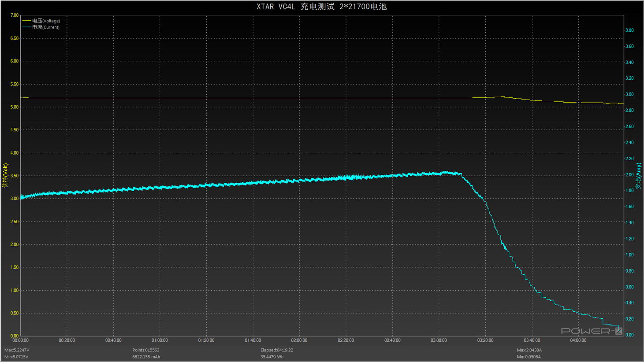Click the 2.80 current axis tick label
The image size is (644, 362).
click(629, 111)
